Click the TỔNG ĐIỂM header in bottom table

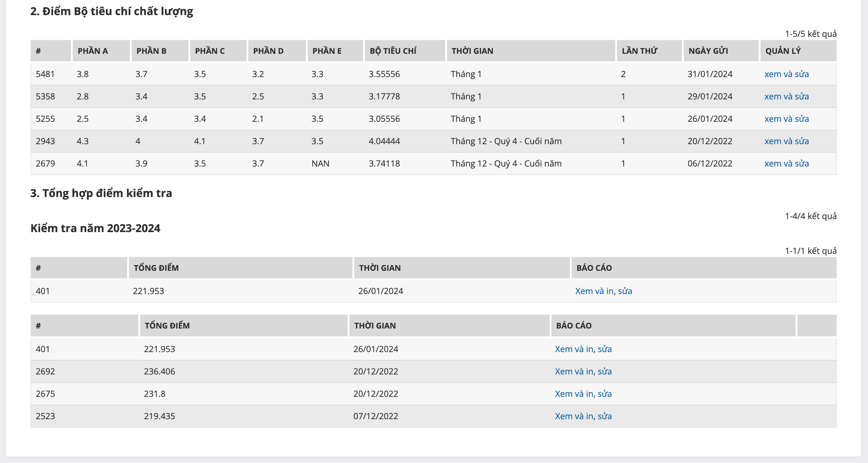coord(167,326)
